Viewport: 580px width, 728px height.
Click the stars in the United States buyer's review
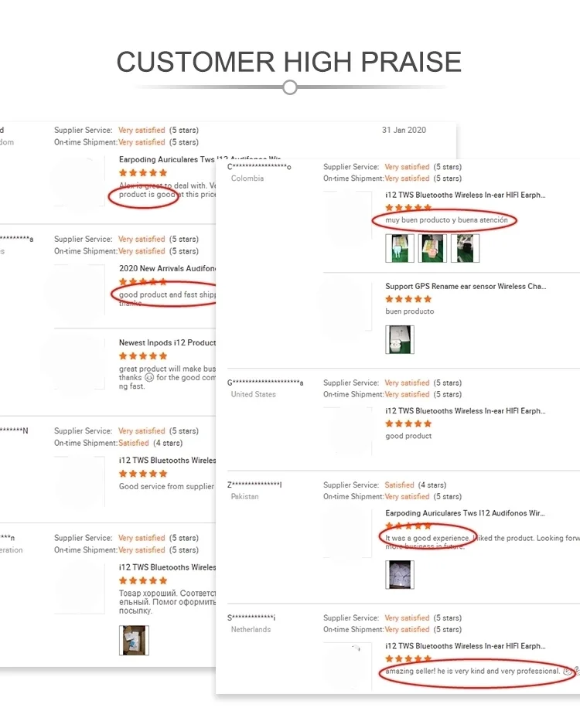coord(408,424)
